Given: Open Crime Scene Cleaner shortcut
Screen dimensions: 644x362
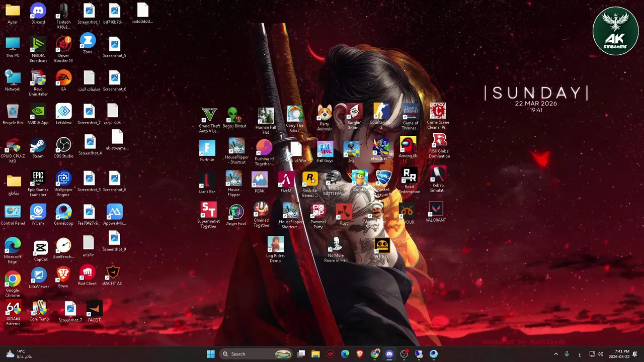Looking at the screenshot, I should coord(438,116).
